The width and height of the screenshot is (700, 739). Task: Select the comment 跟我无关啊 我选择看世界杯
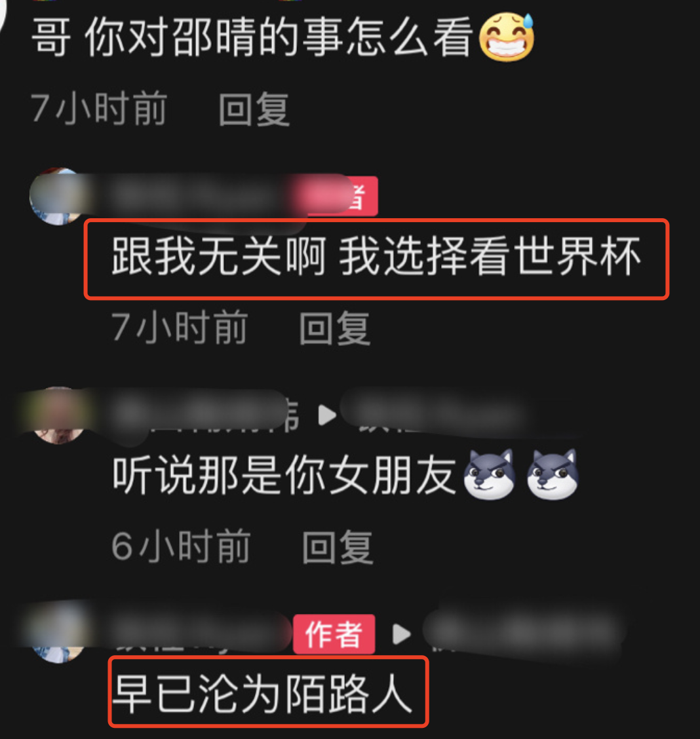tap(376, 257)
